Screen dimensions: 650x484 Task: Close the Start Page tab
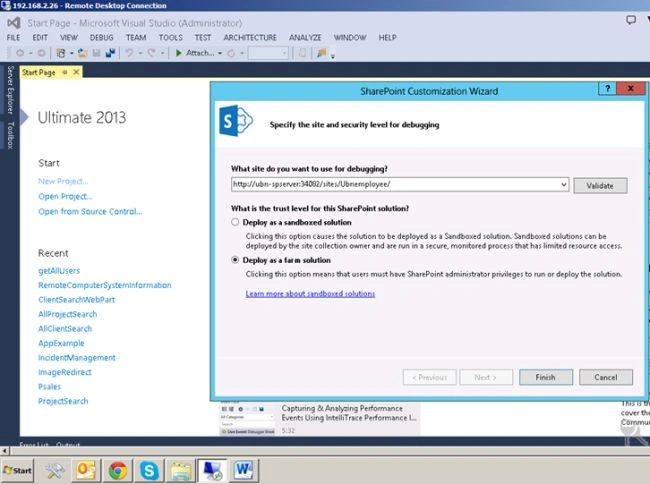tap(76, 72)
